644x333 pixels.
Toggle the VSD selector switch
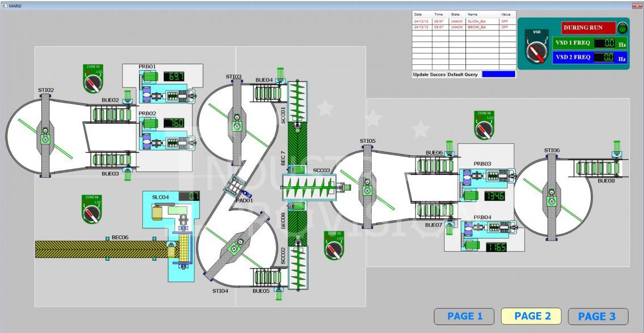coord(537,50)
